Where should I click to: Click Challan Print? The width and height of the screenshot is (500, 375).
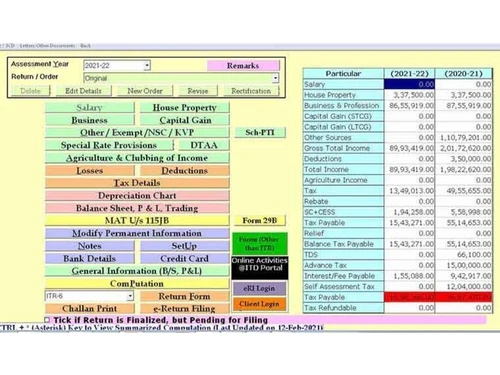click(89, 309)
